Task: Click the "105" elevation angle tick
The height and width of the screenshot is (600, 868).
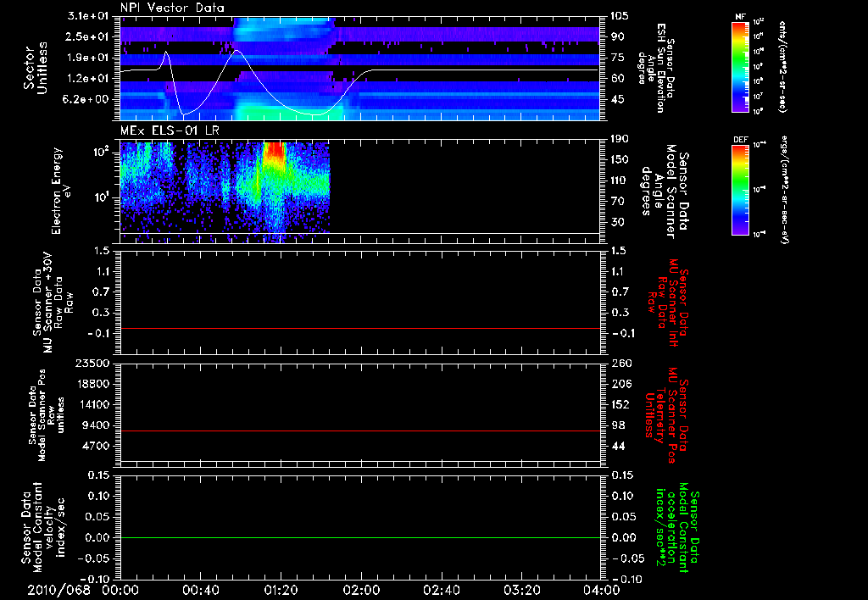Action: point(620,16)
